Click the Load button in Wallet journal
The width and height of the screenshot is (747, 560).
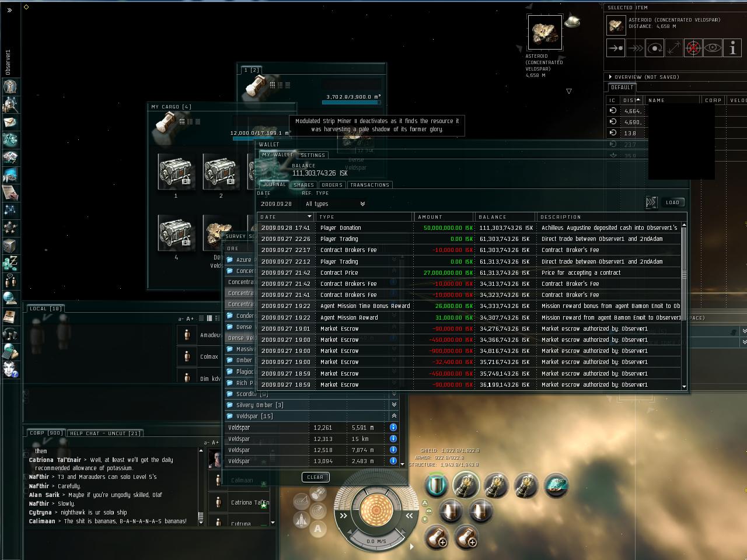point(672,202)
